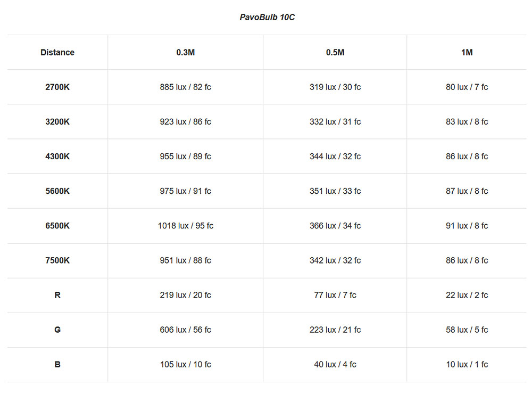Screen dimensions: 532x394
Task: Click the 1M column header
Action: pyautogui.click(x=467, y=52)
